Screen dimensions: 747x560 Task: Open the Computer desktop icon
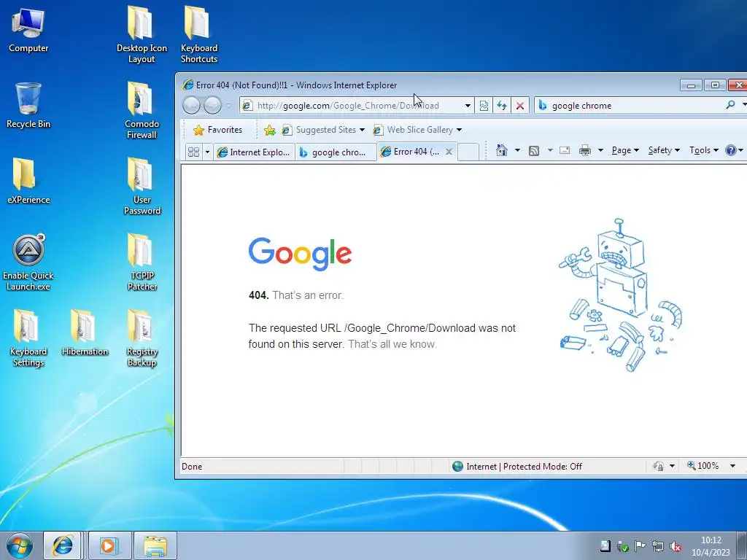point(28,30)
